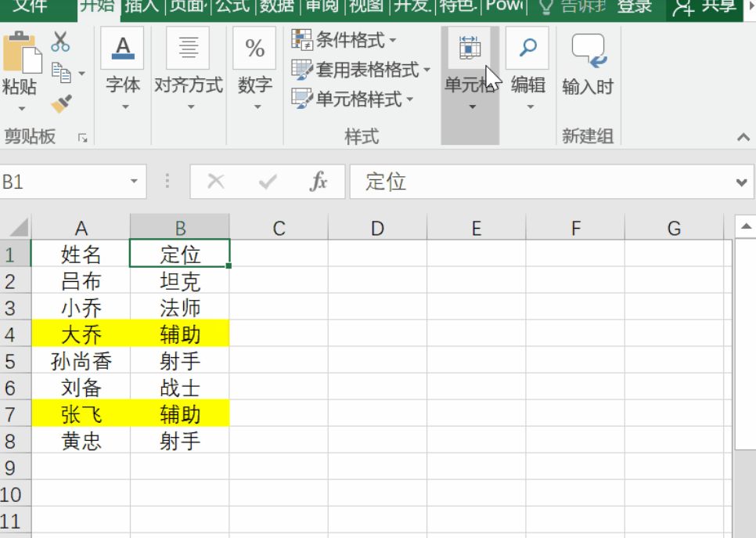Select cell A1 containing 姓名
The width and height of the screenshot is (756, 538).
82,254
